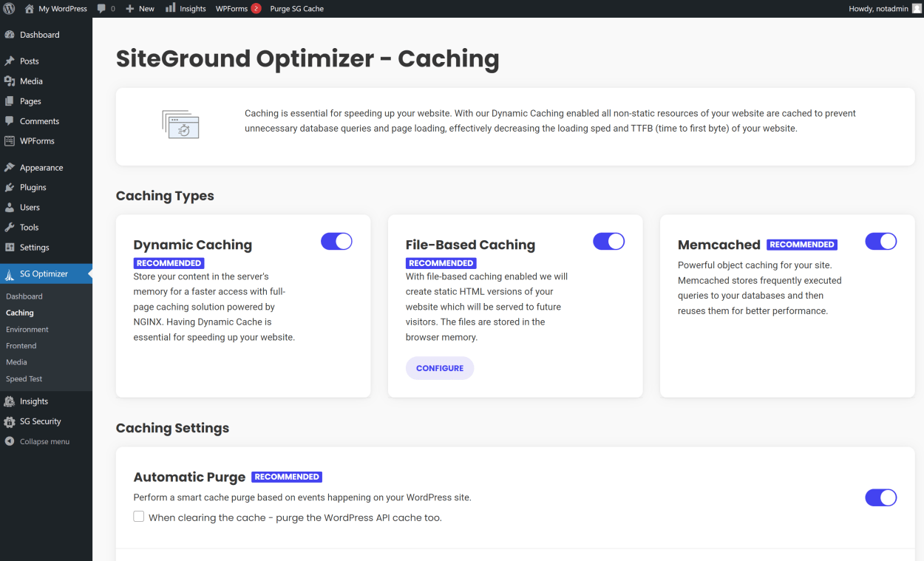924x561 pixels.
Task: Click the Plugins plug icon
Action: [10, 188]
